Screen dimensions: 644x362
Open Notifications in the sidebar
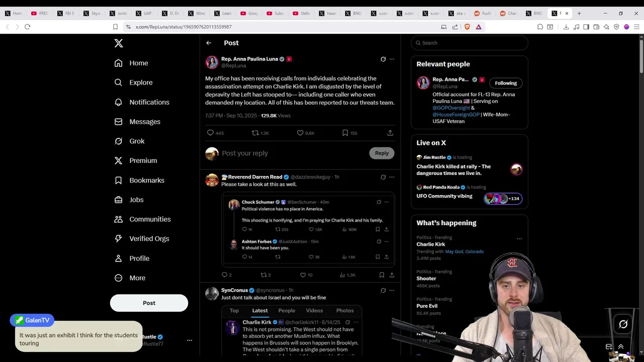tap(142, 102)
